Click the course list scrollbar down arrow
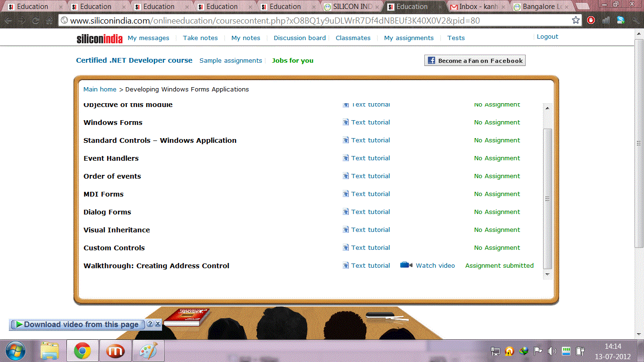 click(x=547, y=274)
